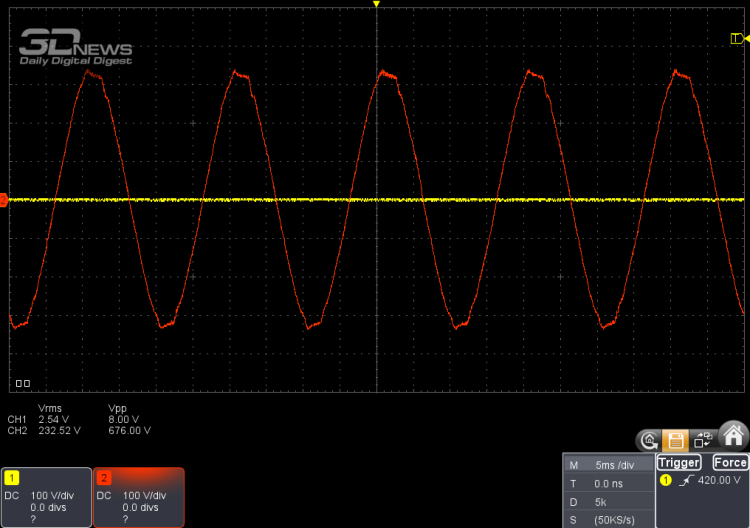Open the 5ms/div timebase setting

pyautogui.click(x=608, y=465)
